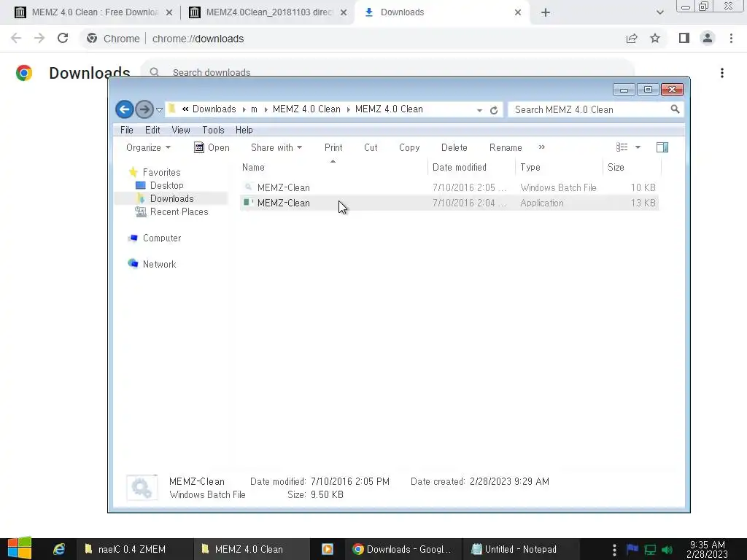Image resolution: width=747 pixels, height=560 pixels.
Task: Toggle the preview pane icon
Action: (x=662, y=147)
